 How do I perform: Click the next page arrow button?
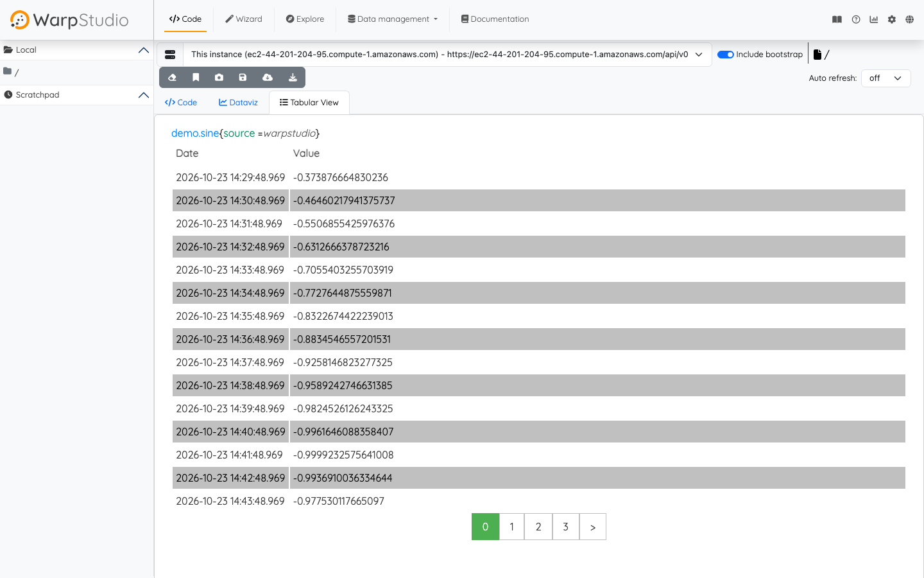point(593,527)
